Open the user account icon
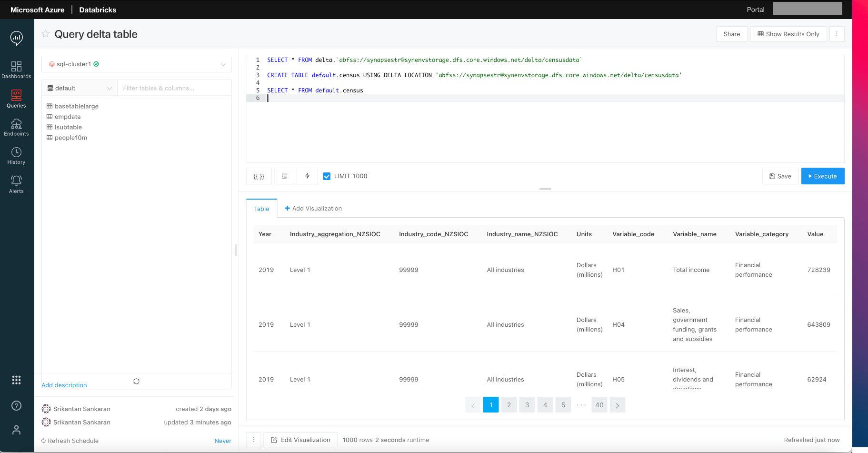 (x=16, y=430)
